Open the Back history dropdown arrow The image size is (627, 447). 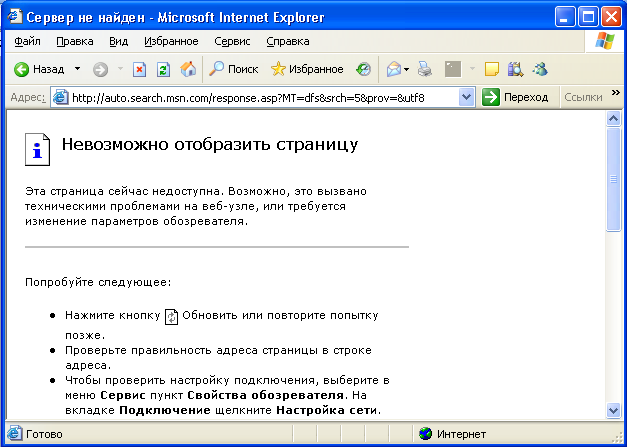click(78, 69)
